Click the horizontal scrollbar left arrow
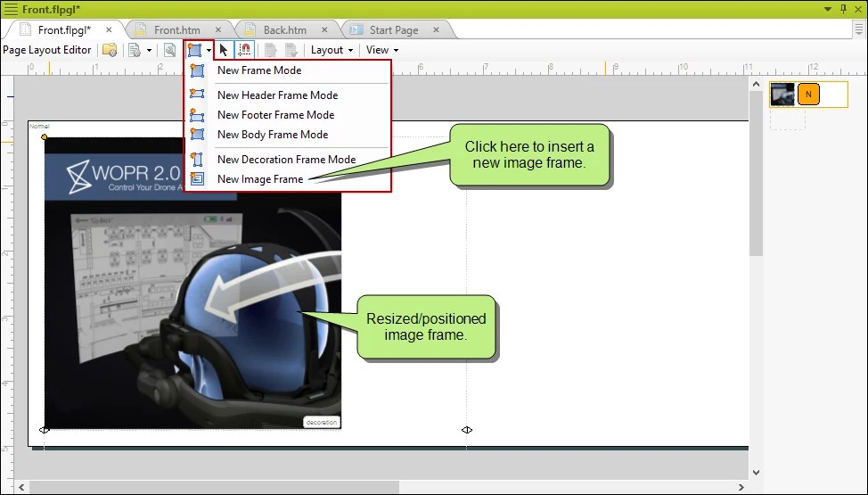Image resolution: width=868 pixels, height=495 pixels. [x=21, y=487]
